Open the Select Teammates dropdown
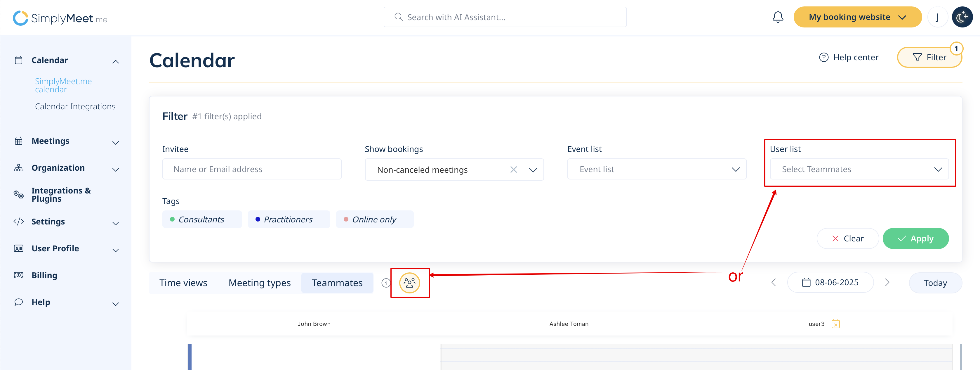The height and width of the screenshot is (370, 980). click(x=859, y=170)
